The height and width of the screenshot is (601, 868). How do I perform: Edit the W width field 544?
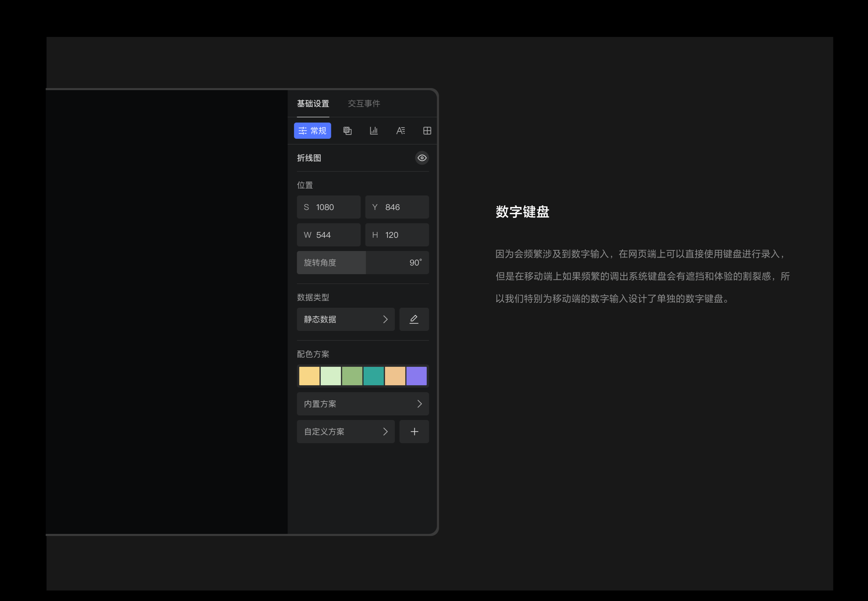[329, 235]
